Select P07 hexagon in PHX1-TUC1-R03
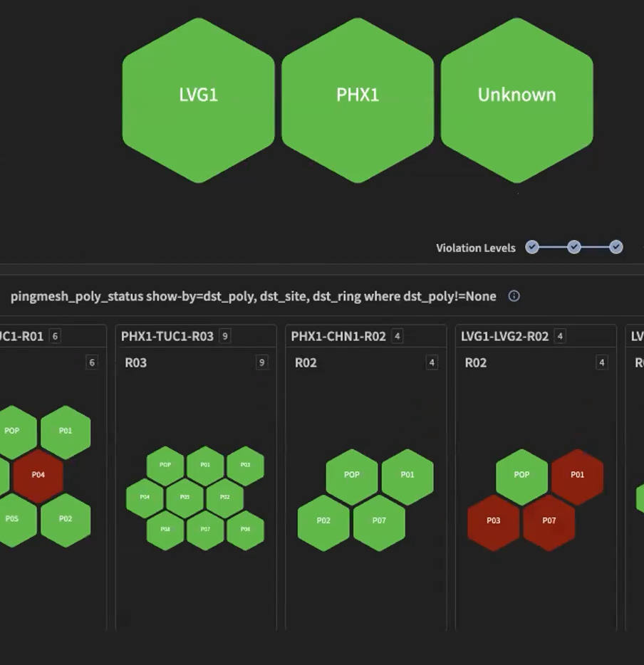Image resolution: width=644 pixels, height=665 pixels. click(205, 529)
